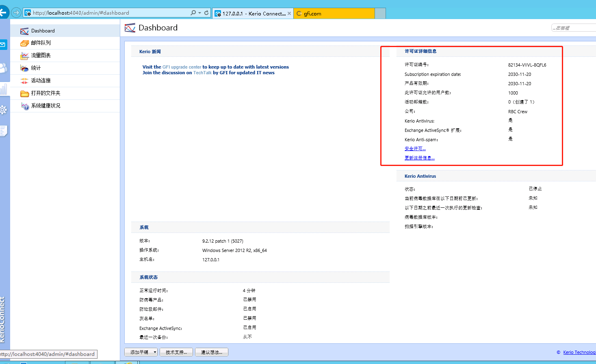This screenshot has width=596, height=364.
Task: Click the refresh icon in address bar
Action: click(206, 13)
